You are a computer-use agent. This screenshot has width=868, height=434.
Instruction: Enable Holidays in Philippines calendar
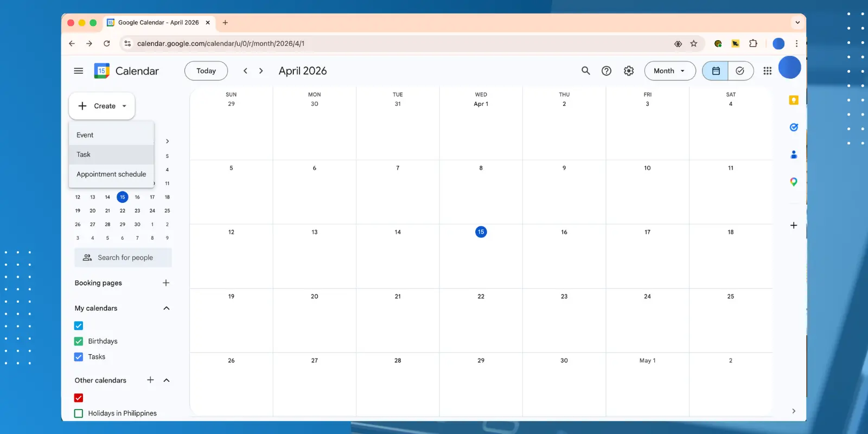pos(79,413)
